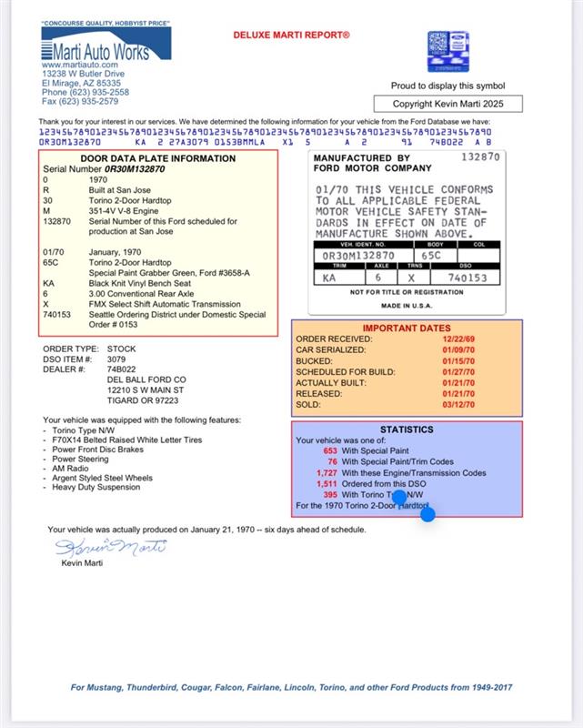Tap the Phone (623) 935-2558 number
Screen dimensions: 583x728
click(85, 92)
